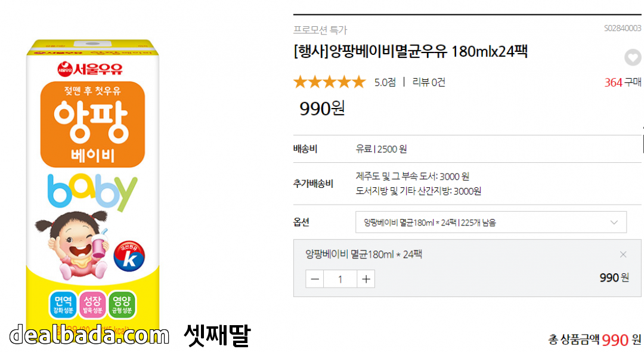Screen dimensions: 644x352
Task: Click the 성장 pink badge on the carton
Action: (92, 304)
